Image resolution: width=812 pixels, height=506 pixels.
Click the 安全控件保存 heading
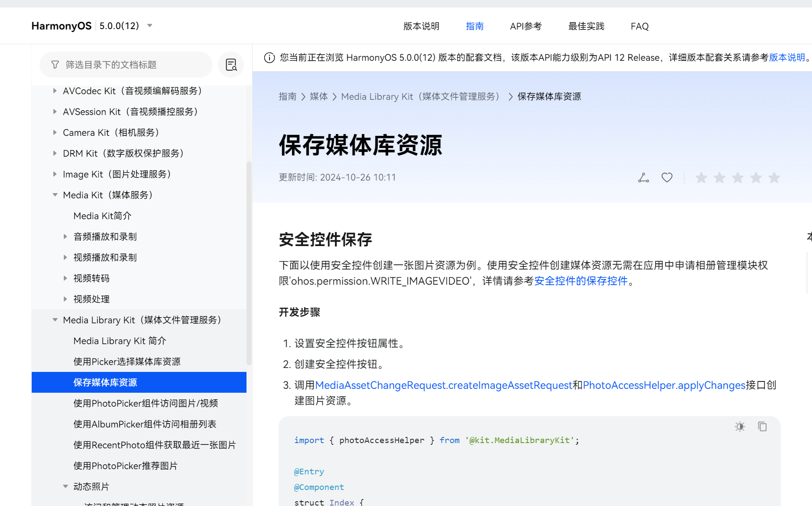[325, 240]
